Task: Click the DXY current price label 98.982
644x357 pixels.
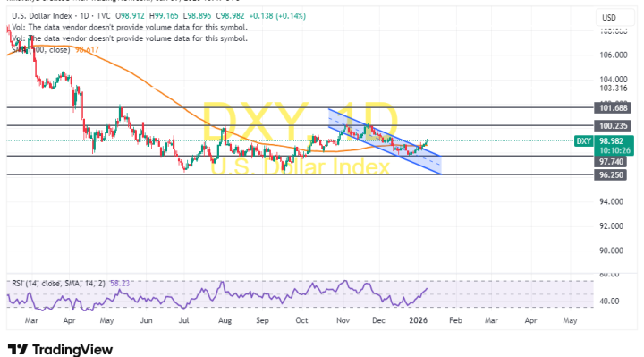Action: pyautogui.click(x=611, y=141)
